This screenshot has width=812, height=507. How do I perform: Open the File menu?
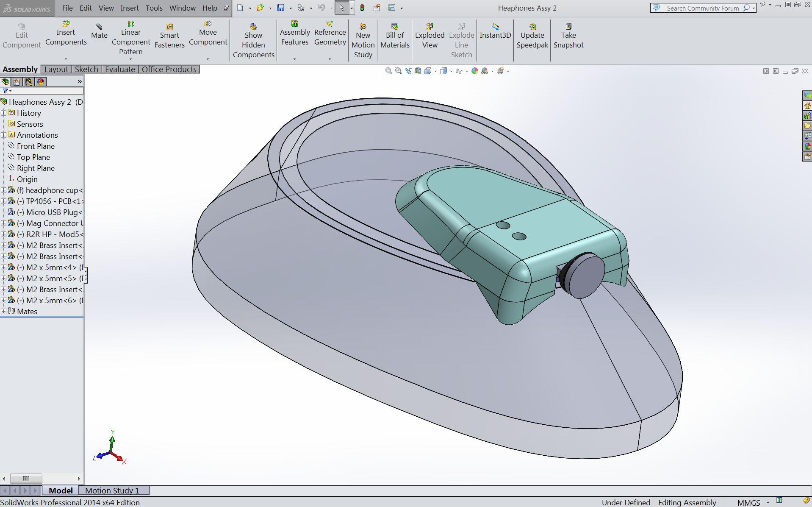(67, 8)
